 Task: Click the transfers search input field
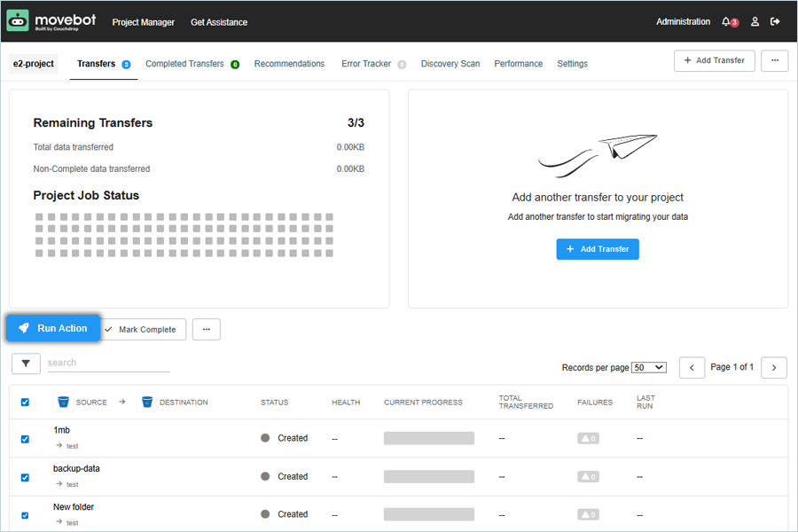coord(108,363)
